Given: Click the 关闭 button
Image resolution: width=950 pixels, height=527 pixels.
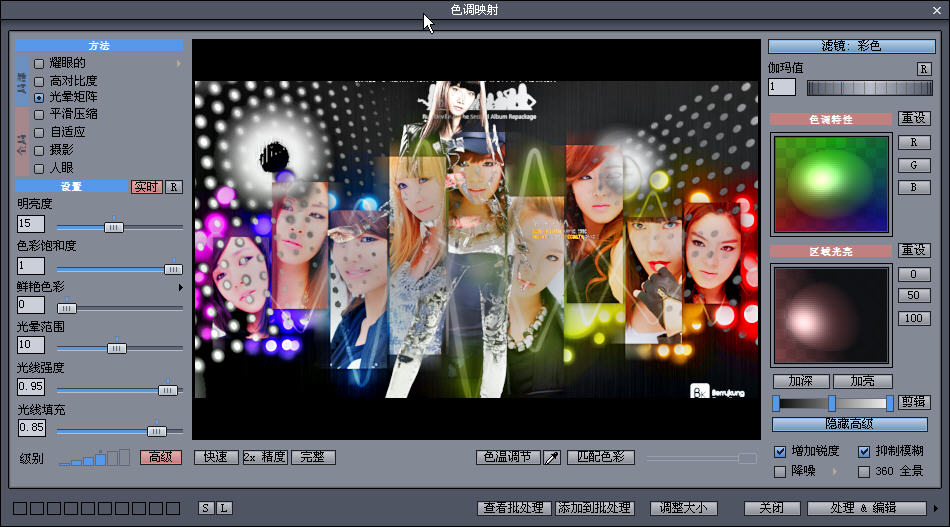Looking at the screenshot, I should (772, 508).
